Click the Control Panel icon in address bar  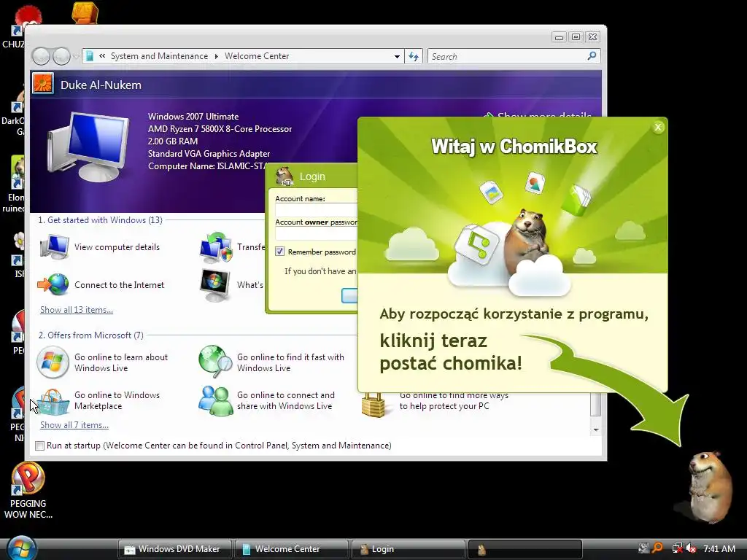coord(89,56)
